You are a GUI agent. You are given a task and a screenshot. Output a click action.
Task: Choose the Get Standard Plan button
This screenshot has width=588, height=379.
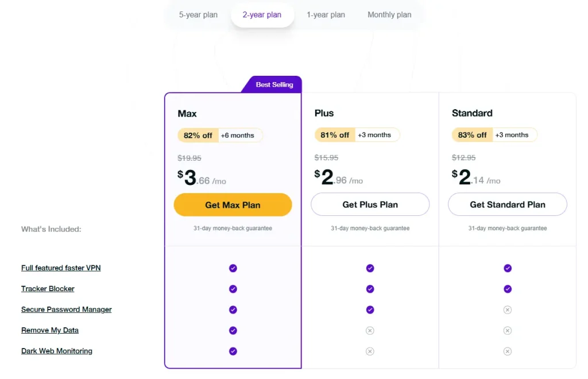coord(507,204)
